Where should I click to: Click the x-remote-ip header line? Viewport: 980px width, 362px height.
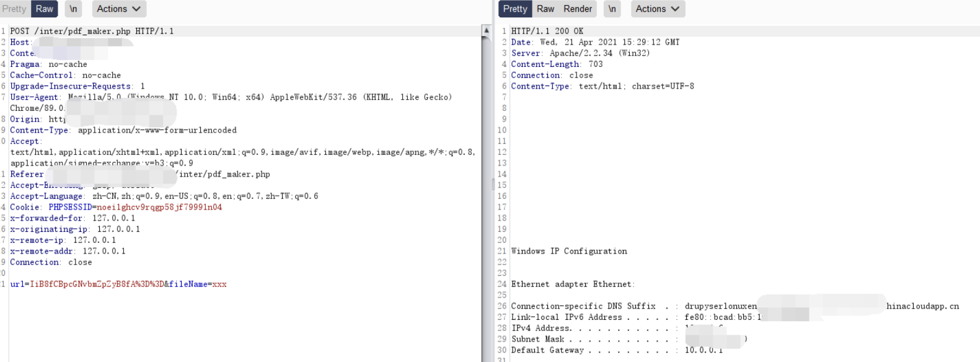63,241
